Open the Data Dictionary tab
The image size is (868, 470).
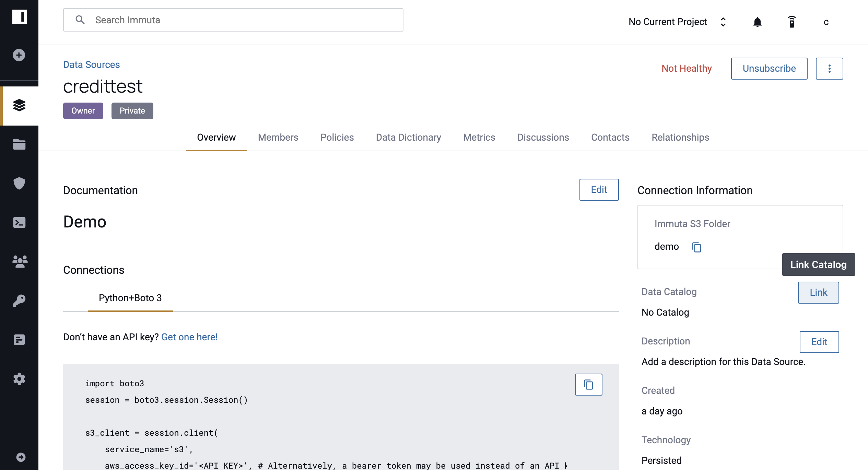(x=408, y=138)
